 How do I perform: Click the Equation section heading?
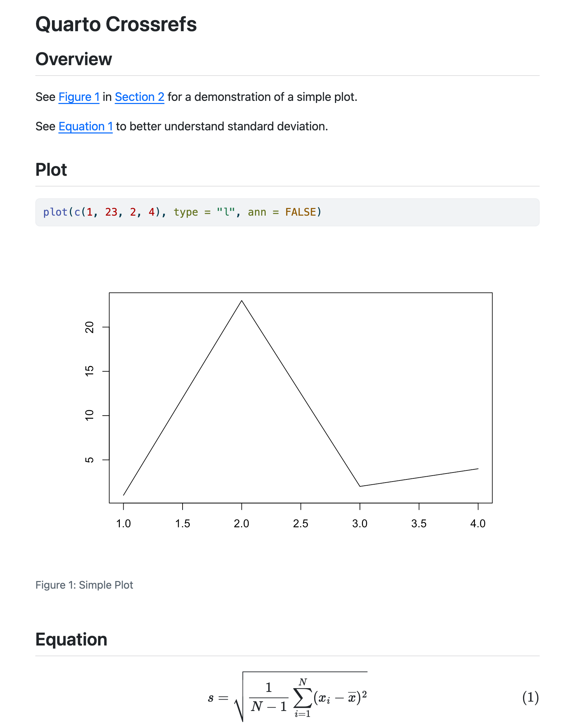(71, 640)
